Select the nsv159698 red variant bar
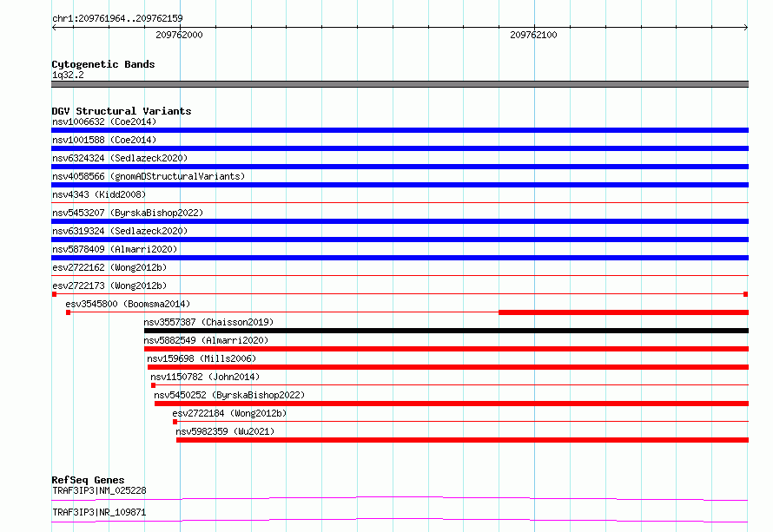773x532 pixels. click(448, 367)
